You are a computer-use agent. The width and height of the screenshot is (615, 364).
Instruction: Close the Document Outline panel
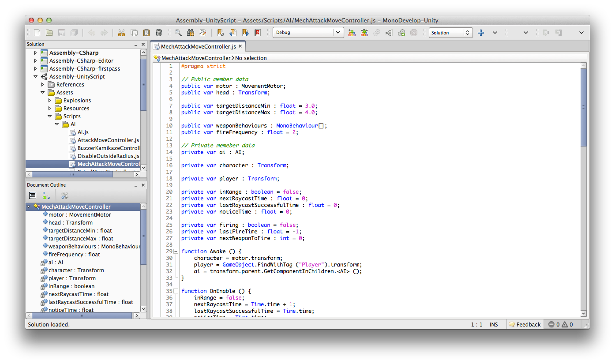[x=143, y=185]
